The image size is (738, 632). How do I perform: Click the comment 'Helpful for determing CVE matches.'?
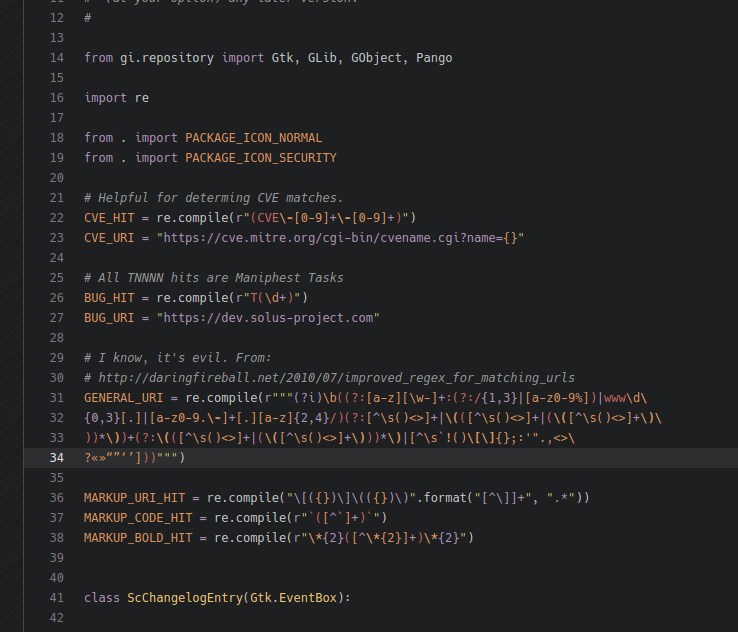(x=214, y=198)
